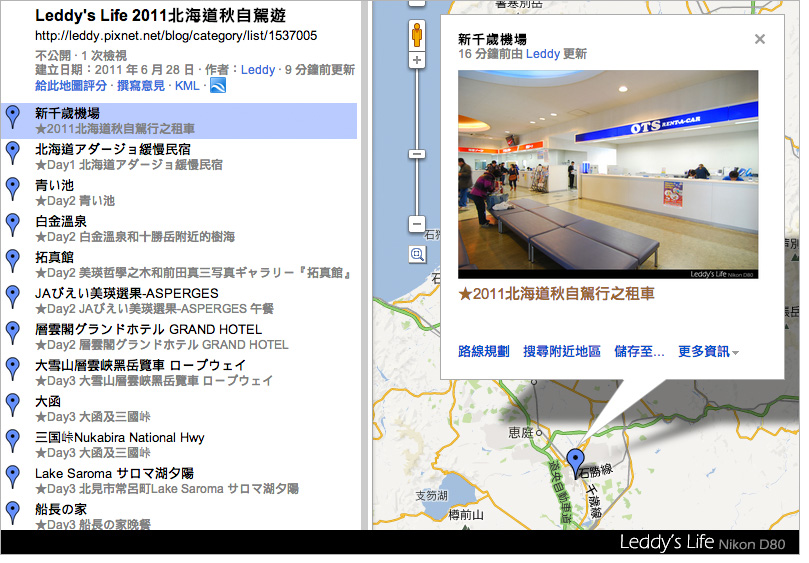Open the Google Earth view icon
The width and height of the screenshot is (809, 563).
220,86
